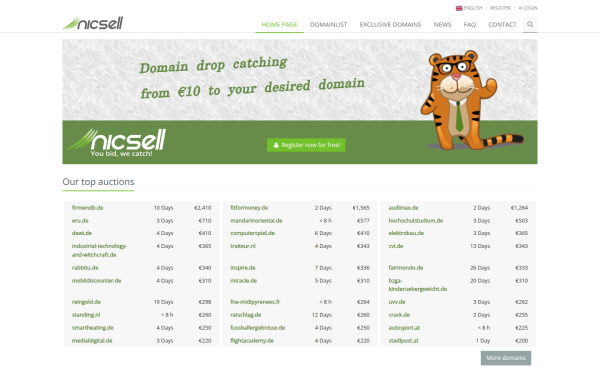Click the Our top auctions heading

tap(98, 182)
